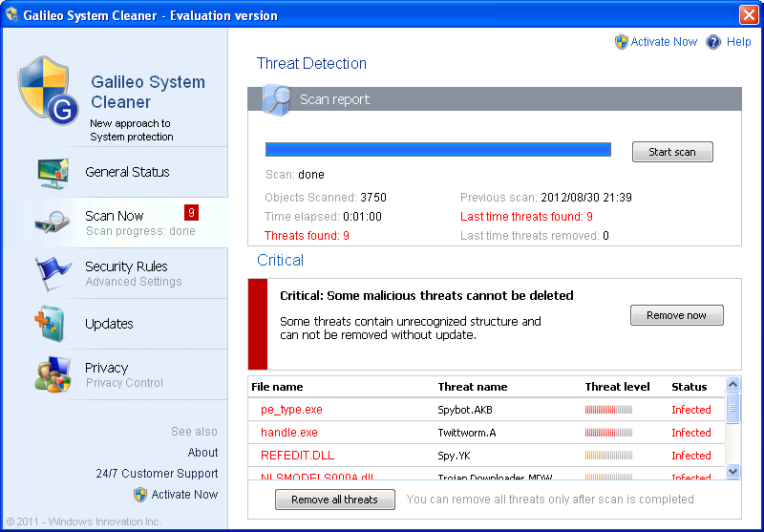The width and height of the screenshot is (764, 532).
Task: Open the Scan Now section
Action: [x=116, y=223]
